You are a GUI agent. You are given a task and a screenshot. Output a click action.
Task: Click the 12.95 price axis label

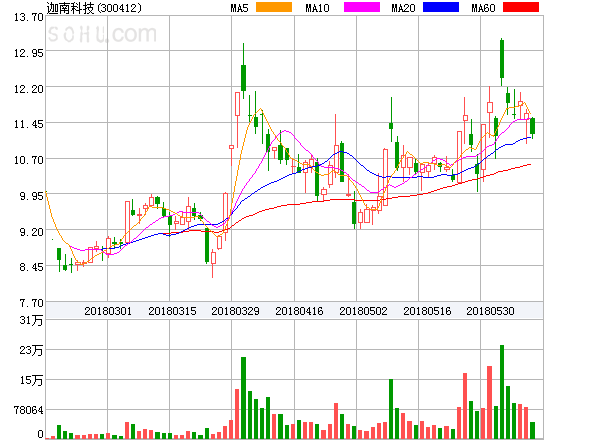[x=29, y=53]
